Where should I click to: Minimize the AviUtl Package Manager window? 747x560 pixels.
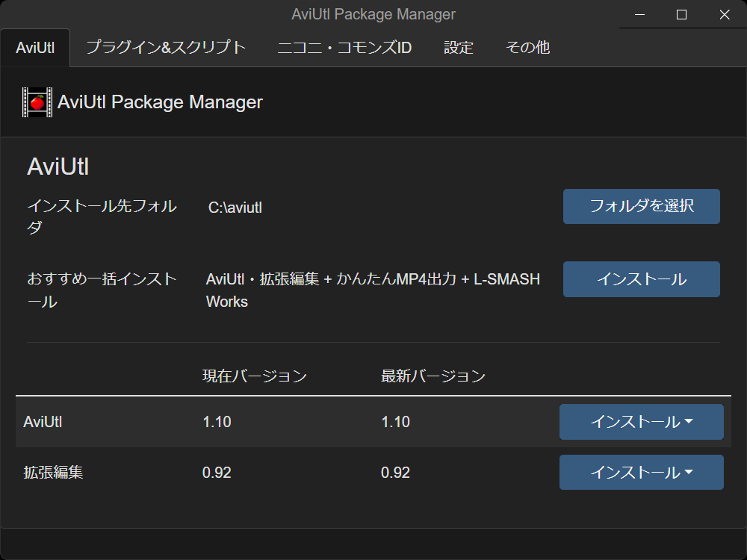[640, 15]
